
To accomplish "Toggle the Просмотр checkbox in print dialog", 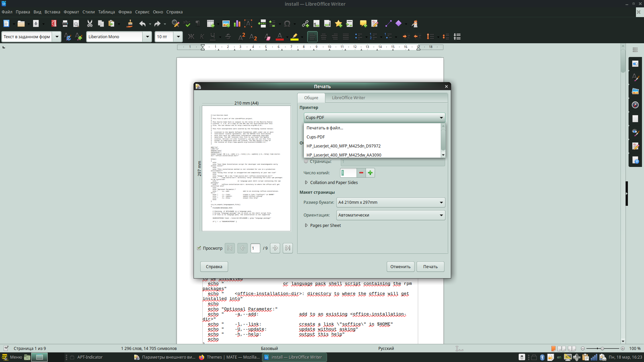I will pos(199,247).
